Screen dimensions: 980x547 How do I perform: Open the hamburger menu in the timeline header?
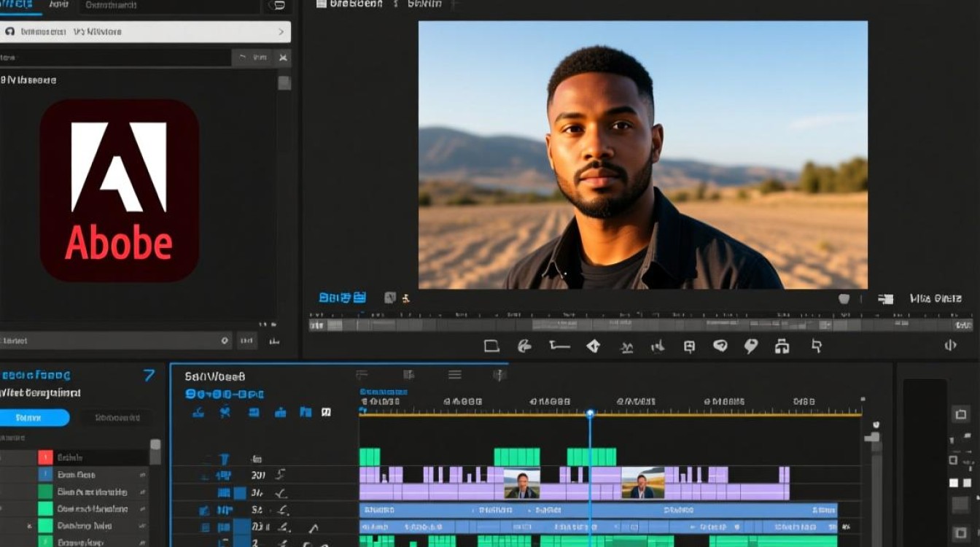454,375
